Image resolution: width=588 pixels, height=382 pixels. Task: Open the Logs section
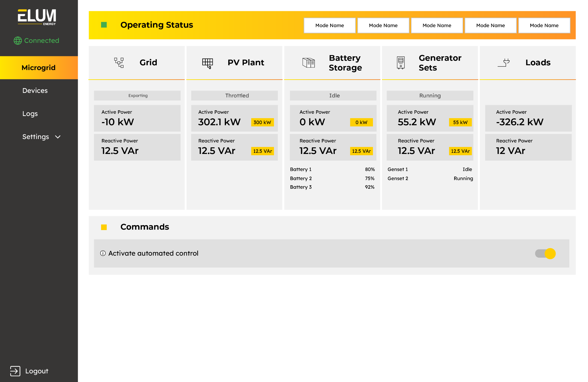tap(30, 114)
